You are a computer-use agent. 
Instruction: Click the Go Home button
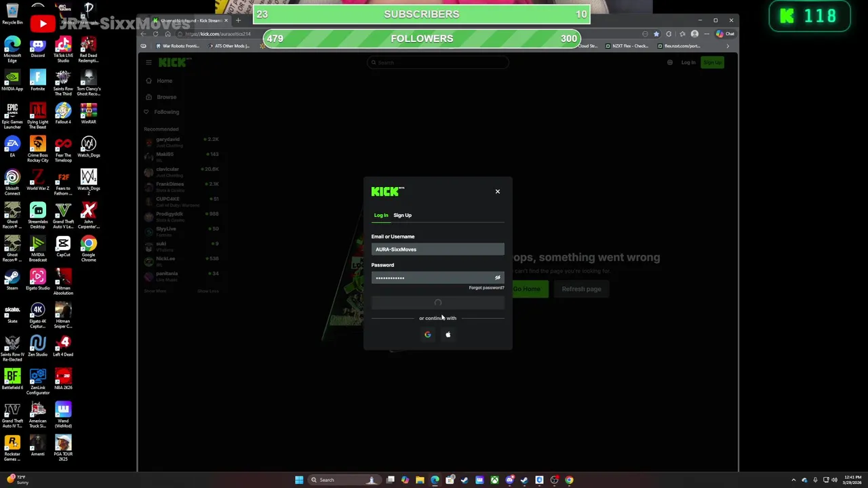[x=526, y=289]
